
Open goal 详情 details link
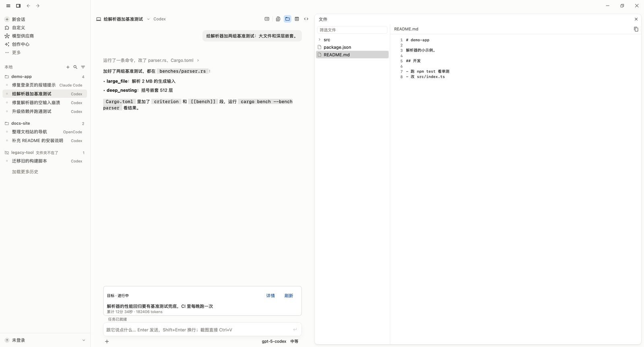[270, 296]
